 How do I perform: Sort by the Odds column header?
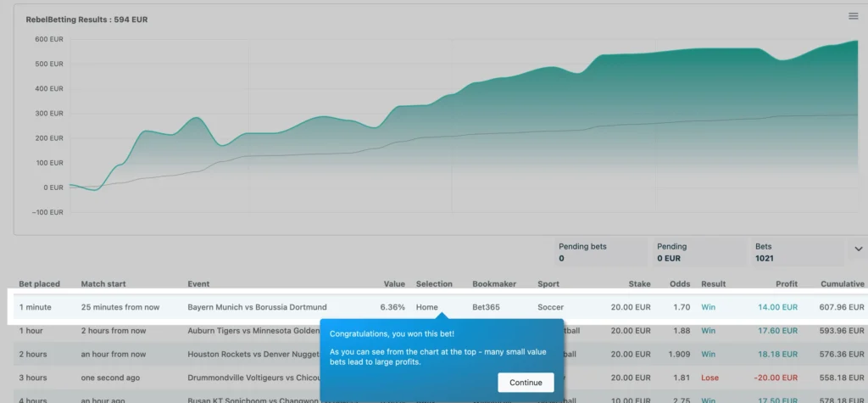(x=680, y=284)
